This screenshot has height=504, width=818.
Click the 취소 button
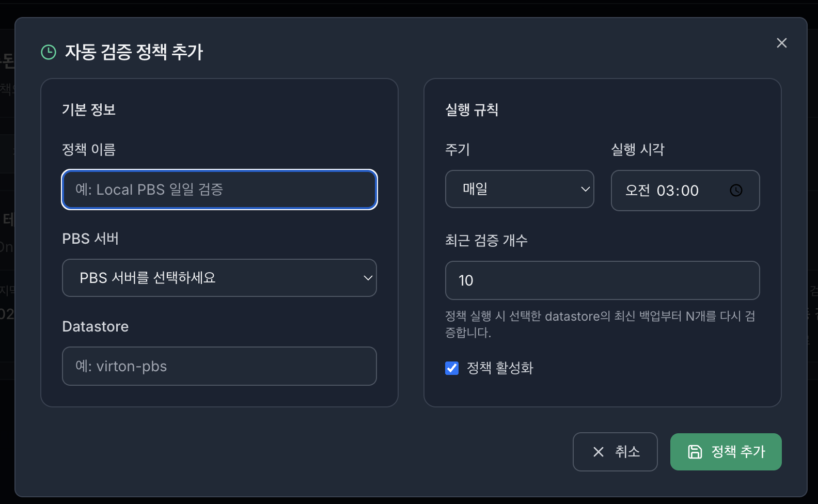pyautogui.click(x=615, y=452)
